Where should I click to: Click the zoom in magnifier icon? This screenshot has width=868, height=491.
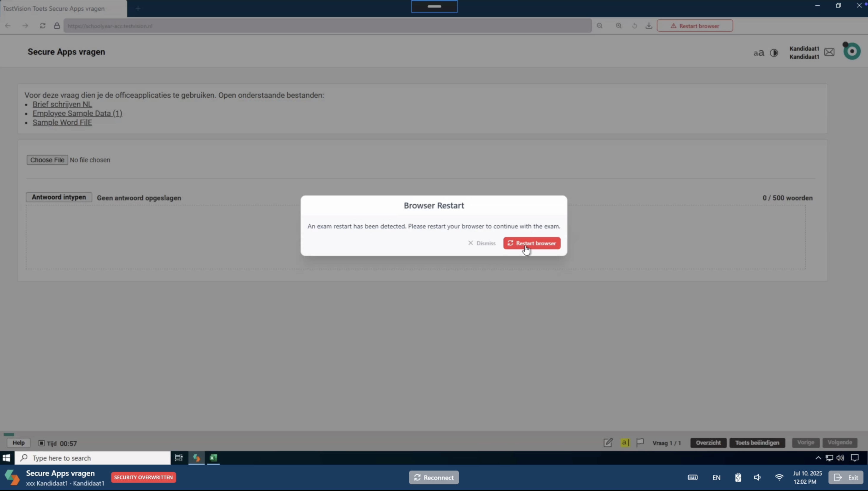(x=619, y=26)
